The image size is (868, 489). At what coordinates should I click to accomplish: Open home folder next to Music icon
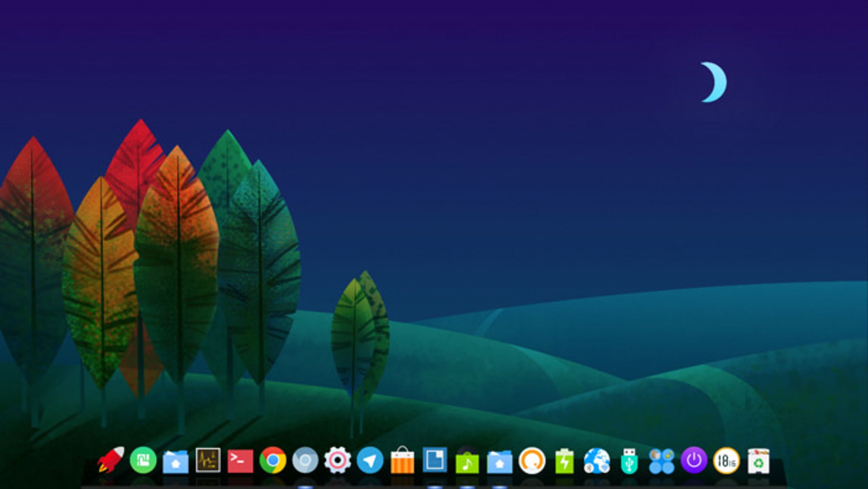tap(500, 461)
